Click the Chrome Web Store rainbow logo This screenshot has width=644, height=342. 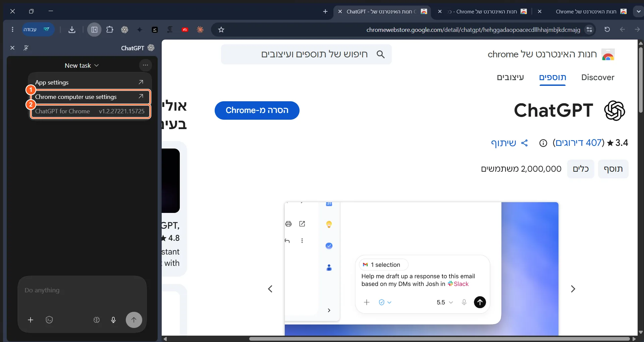pos(608,54)
